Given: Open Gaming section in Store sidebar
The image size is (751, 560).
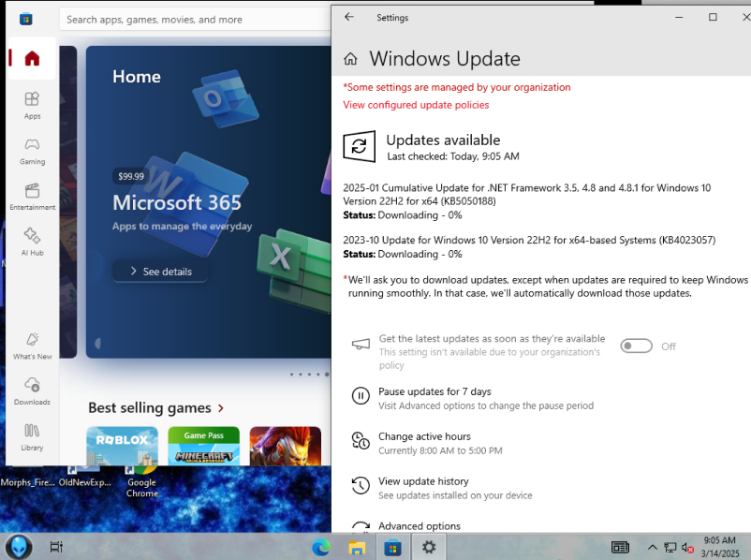Looking at the screenshot, I should [32, 151].
